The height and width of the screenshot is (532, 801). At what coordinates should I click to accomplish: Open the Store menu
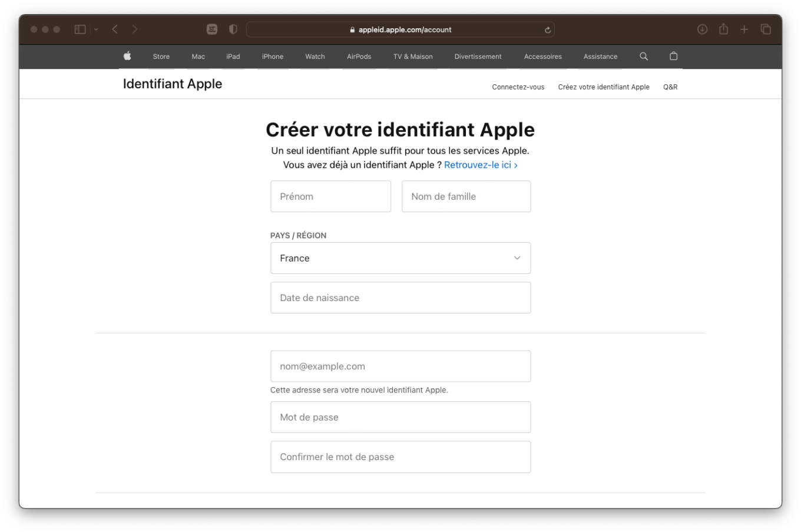pyautogui.click(x=161, y=57)
